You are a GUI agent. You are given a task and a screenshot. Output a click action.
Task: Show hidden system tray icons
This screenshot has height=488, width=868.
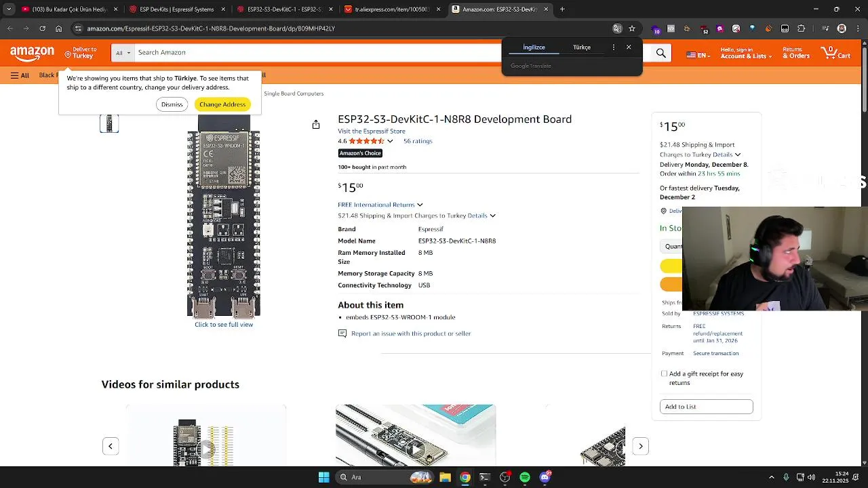click(x=771, y=477)
